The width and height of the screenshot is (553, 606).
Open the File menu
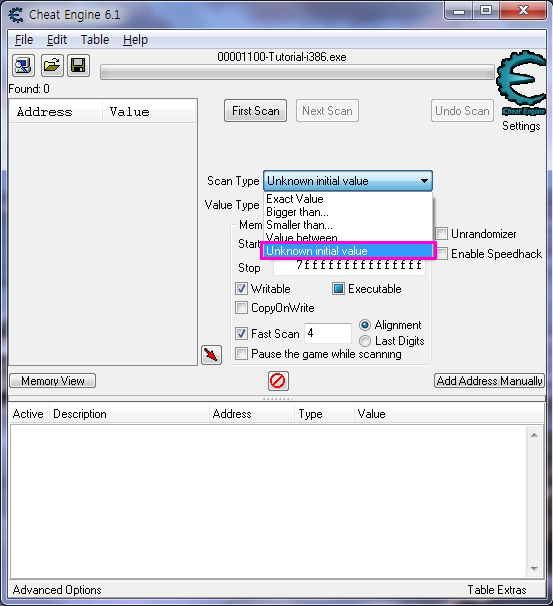click(24, 39)
